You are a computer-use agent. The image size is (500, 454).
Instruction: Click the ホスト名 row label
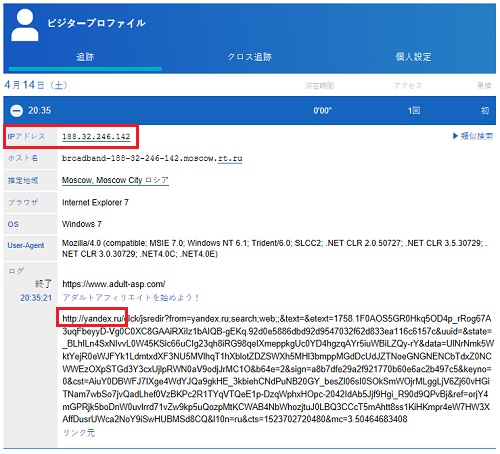click(x=23, y=158)
